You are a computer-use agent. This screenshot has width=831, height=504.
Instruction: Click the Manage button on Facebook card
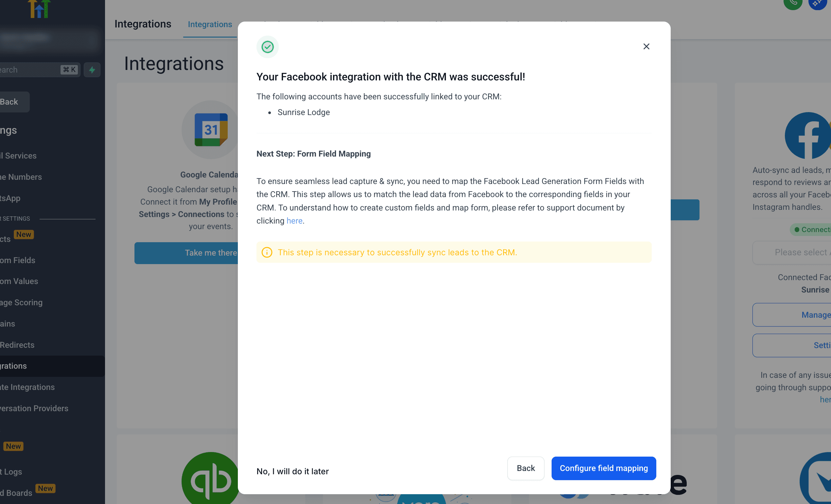pos(791,315)
